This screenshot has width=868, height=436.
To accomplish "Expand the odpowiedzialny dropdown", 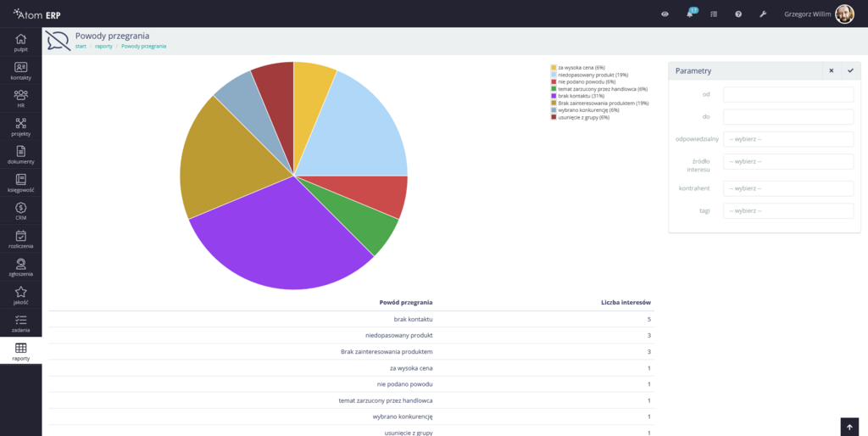I will click(787, 139).
